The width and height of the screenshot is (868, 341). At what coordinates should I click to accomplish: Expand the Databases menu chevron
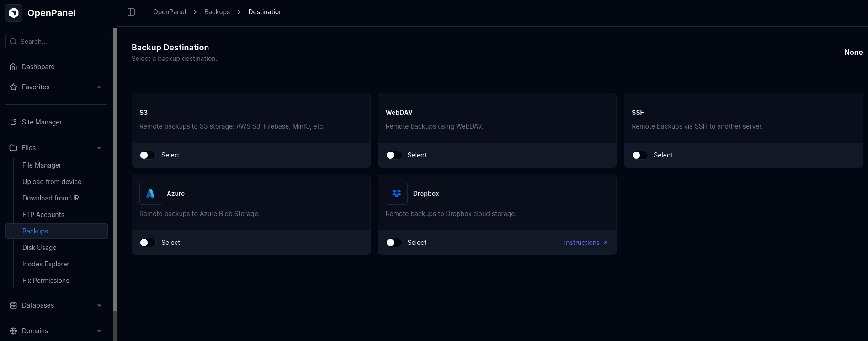pos(99,305)
